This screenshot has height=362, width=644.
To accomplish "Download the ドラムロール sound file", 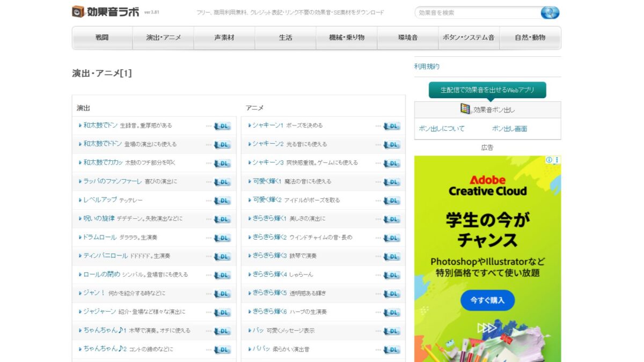I will point(222,238).
